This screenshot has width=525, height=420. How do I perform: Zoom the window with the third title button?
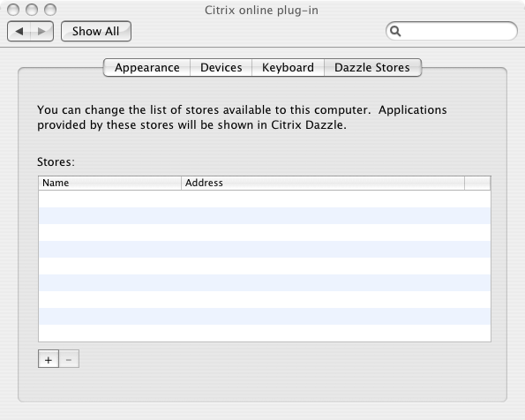coord(50,10)
